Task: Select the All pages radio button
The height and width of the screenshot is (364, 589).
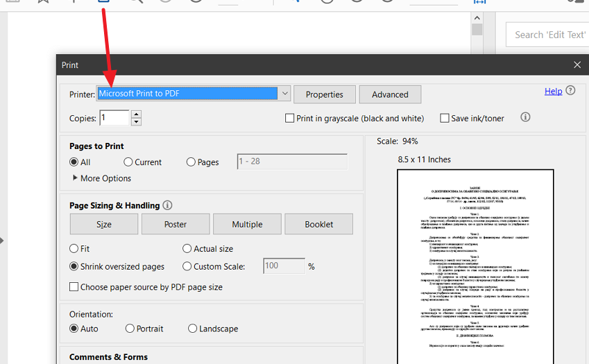Action: 74,162
